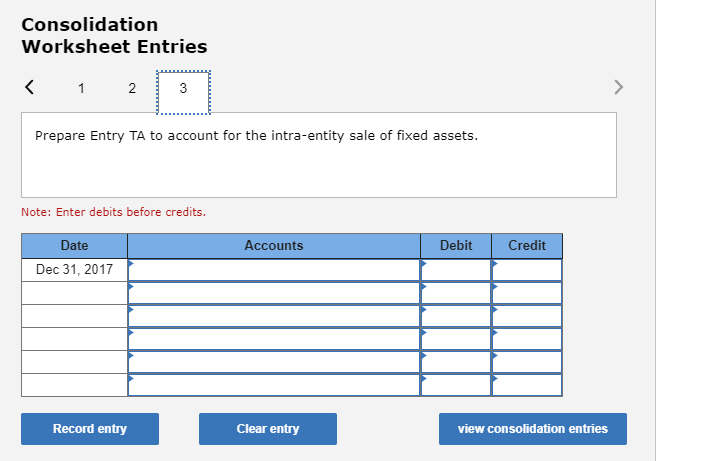Switch to entry tab 2
717x461 pixels.
point(132,88)
